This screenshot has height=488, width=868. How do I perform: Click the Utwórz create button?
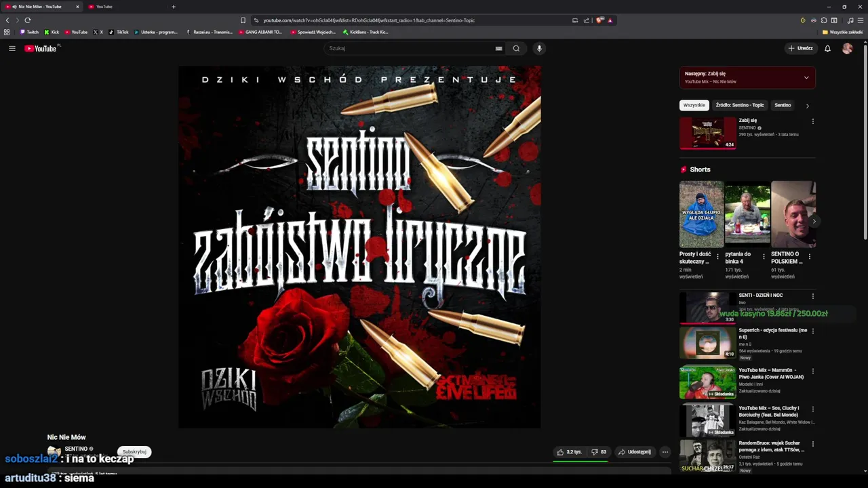coord(800,48)
